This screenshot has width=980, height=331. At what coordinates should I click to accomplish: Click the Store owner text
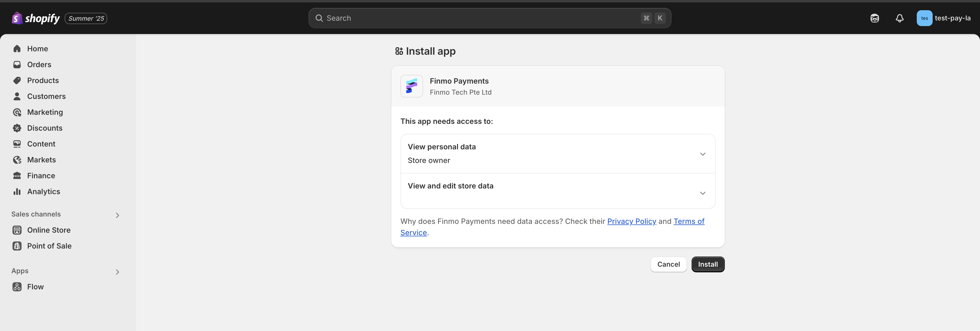coord(429,160)
